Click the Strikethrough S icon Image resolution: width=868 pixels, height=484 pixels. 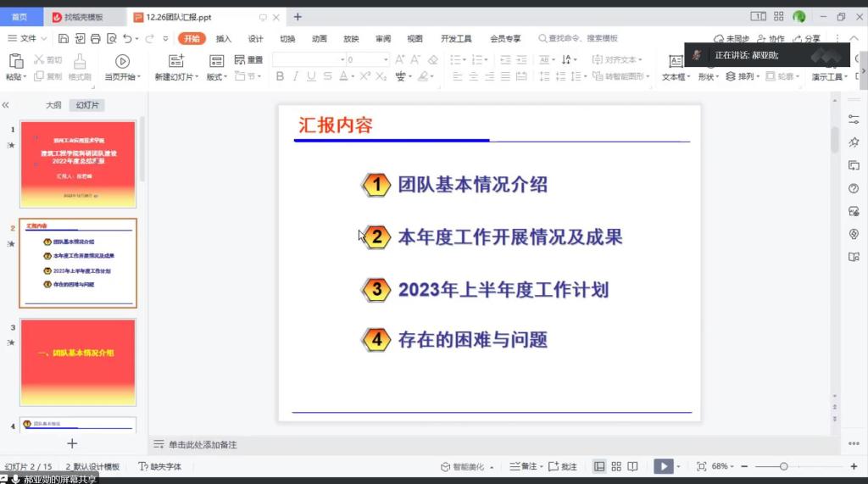click(x=328, y=76)
